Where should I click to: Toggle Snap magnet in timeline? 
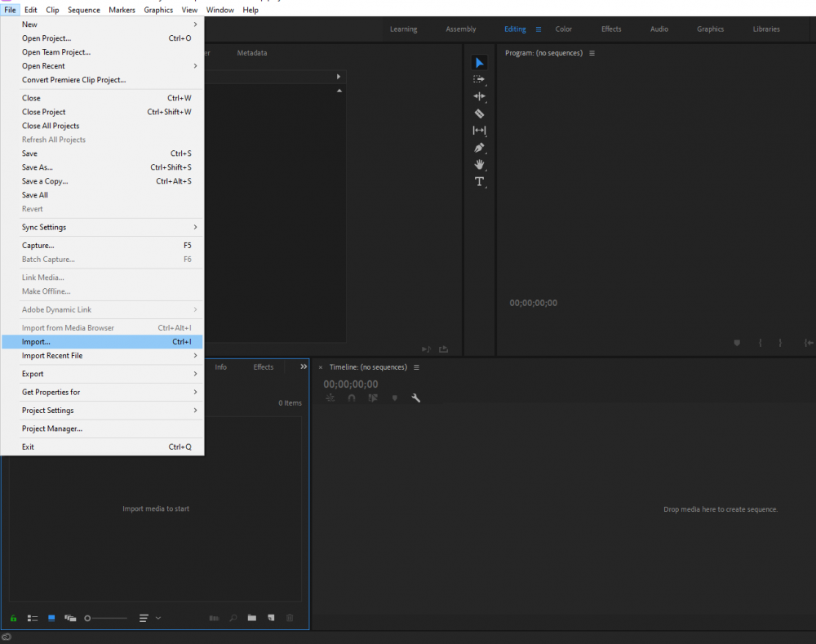352,398
